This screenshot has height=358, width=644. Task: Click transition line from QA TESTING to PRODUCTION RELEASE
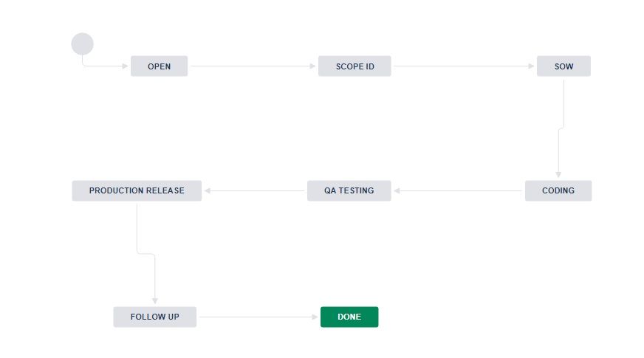[x=255, y=190]
